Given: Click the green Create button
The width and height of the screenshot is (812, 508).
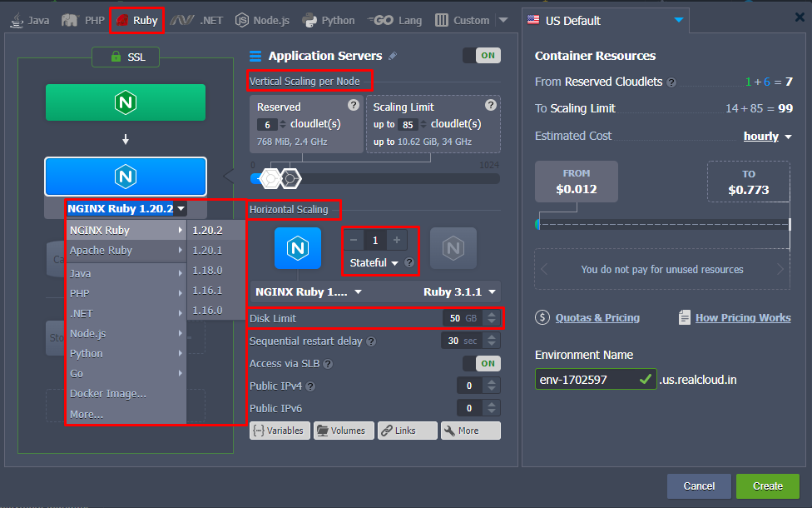Looking at the screenshot, I should [767, 486].
